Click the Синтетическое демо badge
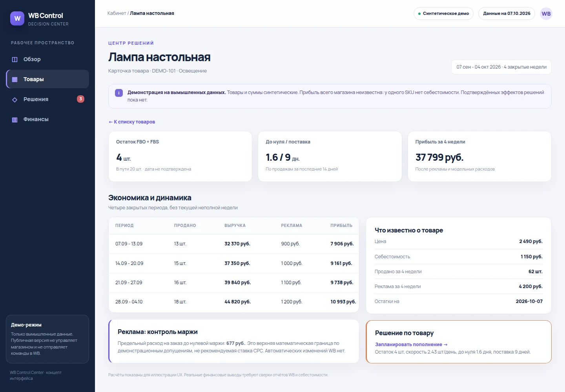Screen dimensions: 565x392 point(443,14)
